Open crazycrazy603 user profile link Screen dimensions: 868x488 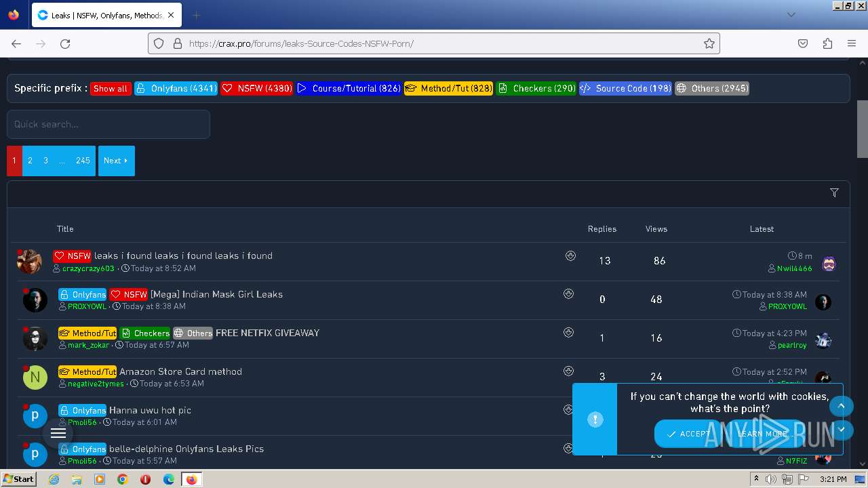[x=88, y=268]
